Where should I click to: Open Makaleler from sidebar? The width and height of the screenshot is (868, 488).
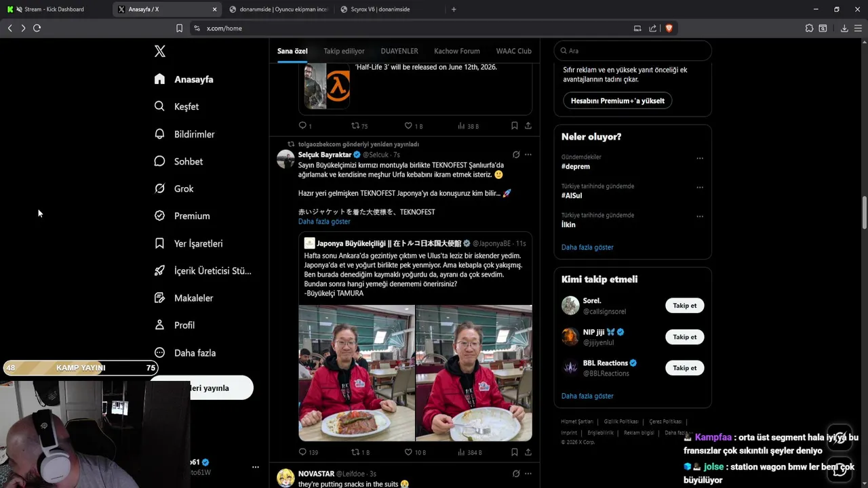click(184, 298)
